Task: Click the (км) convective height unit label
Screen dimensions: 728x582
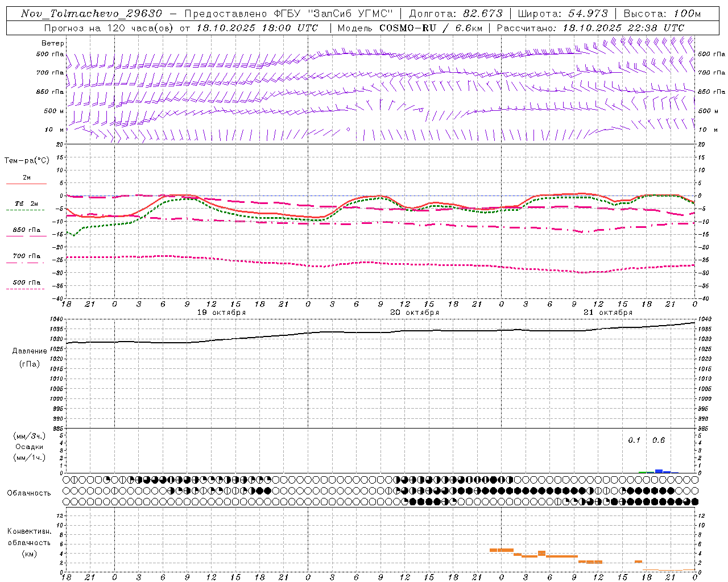Action: point(29,553)
